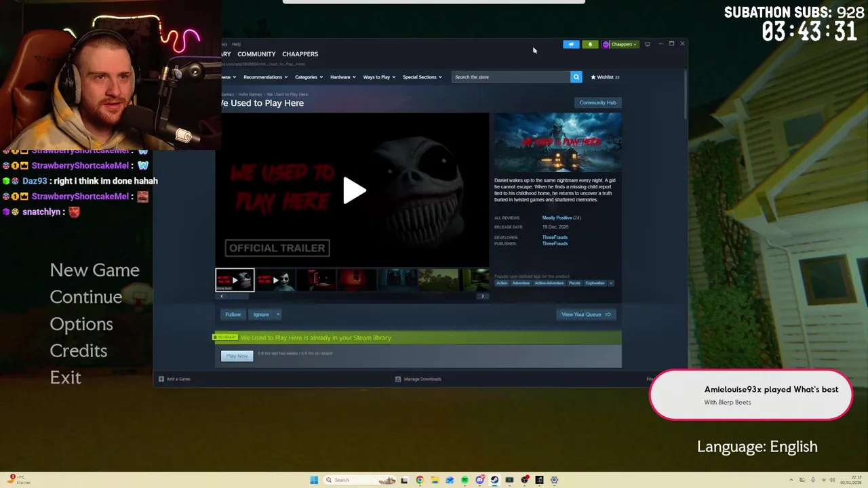Expand the Categories dropdown

309,77
